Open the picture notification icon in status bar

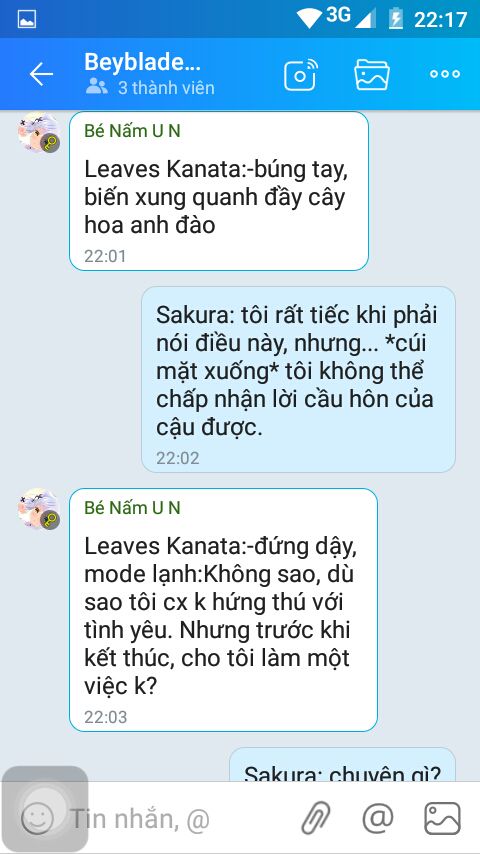[x=27, y=19]
